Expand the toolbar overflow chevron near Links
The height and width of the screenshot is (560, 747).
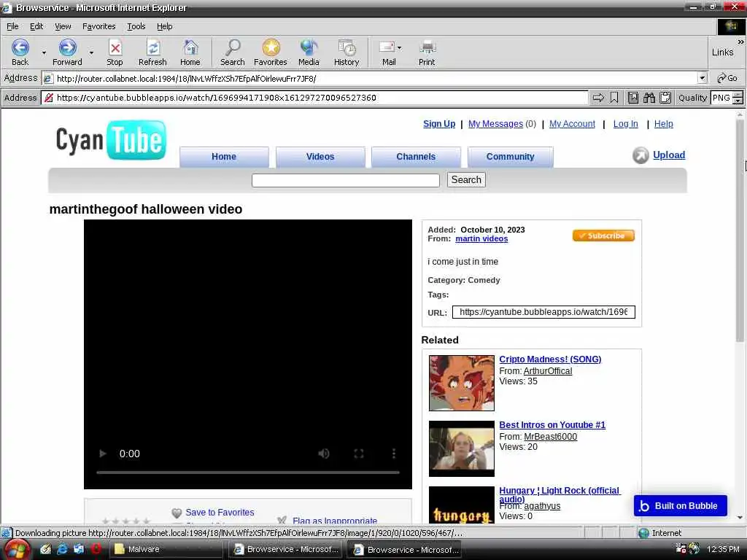pos(740,42)
